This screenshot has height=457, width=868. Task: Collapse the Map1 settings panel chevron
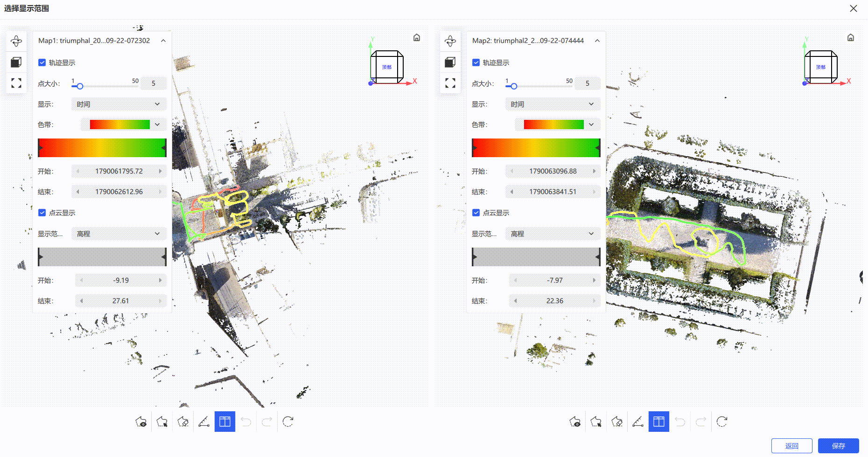(163, 41)
